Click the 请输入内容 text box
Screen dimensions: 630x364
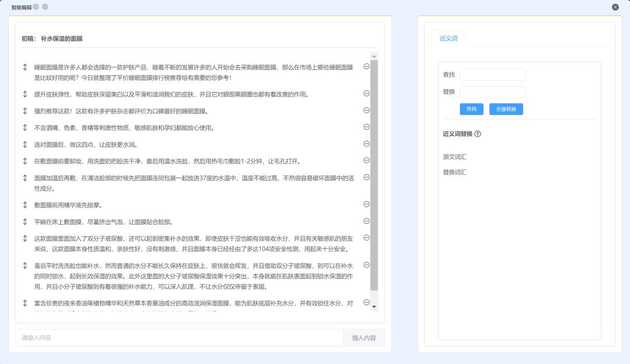[x=175, y=337]
